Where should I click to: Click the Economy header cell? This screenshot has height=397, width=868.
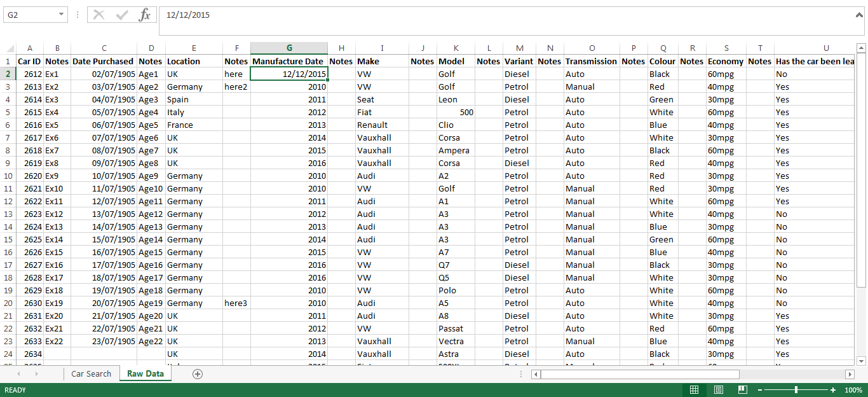[x=726, y=61]
